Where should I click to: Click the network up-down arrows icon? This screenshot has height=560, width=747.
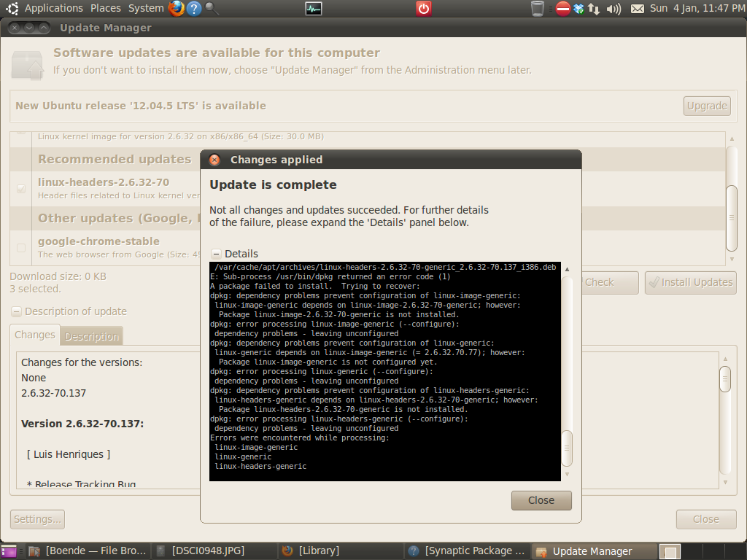click(x=594, y=9)
